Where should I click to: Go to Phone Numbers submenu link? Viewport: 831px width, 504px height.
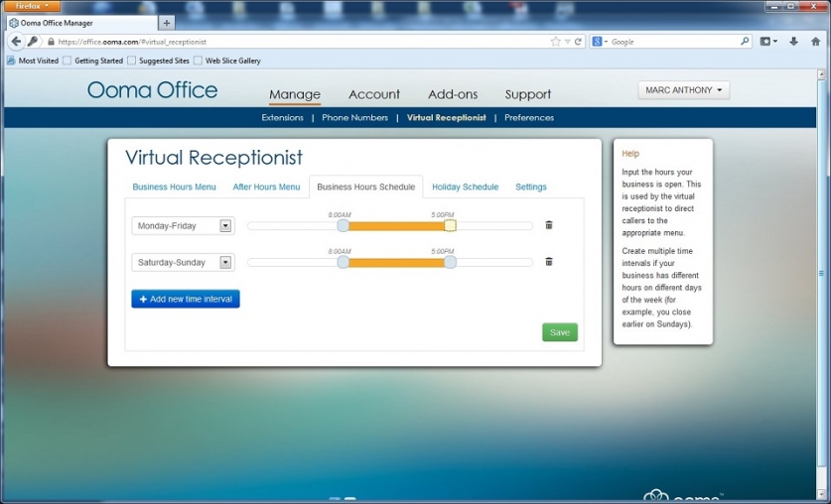[355, 117]
